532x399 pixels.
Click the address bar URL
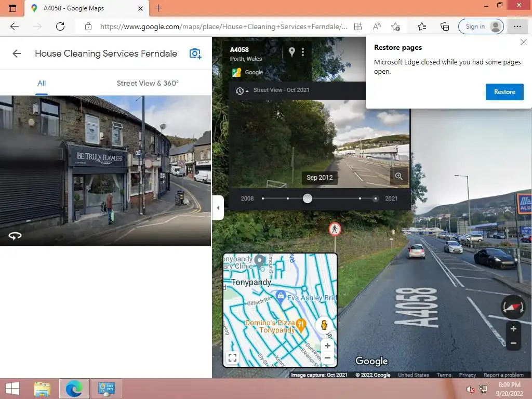223,27
